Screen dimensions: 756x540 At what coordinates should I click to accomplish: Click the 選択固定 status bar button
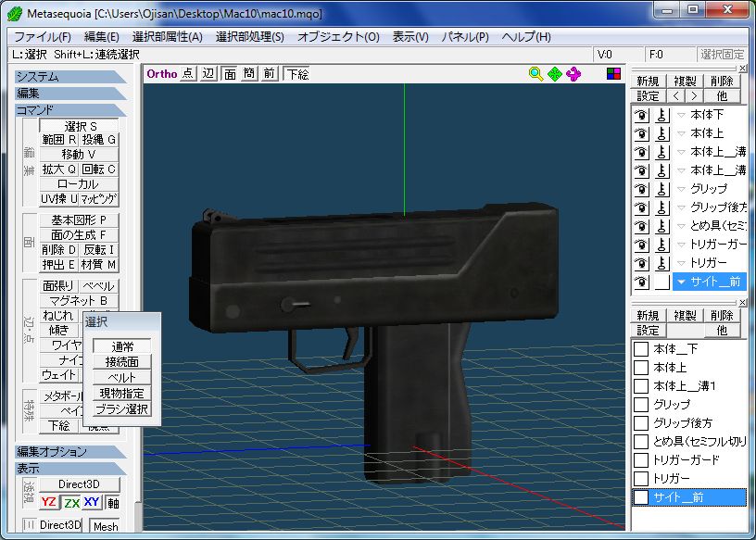[723, 55]
